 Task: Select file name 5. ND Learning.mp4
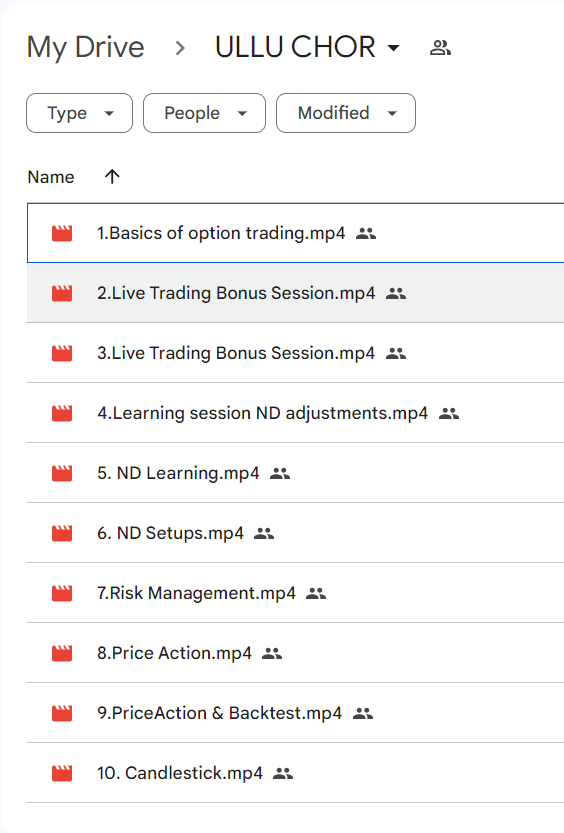(178, 473)
